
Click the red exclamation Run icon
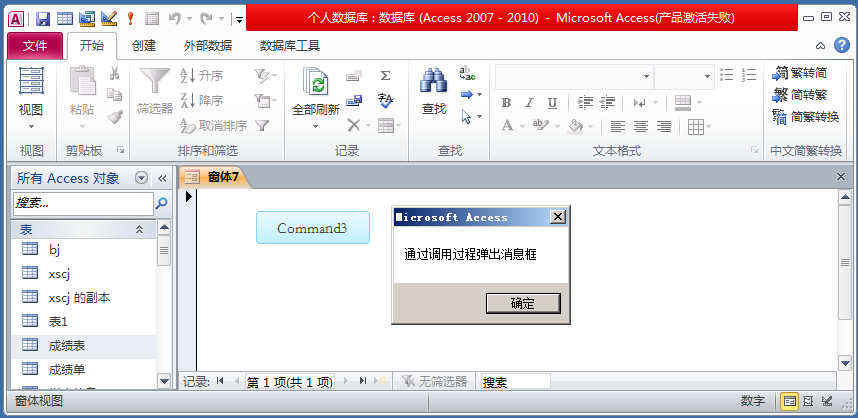pyautogui.click(x=130, y=19)
